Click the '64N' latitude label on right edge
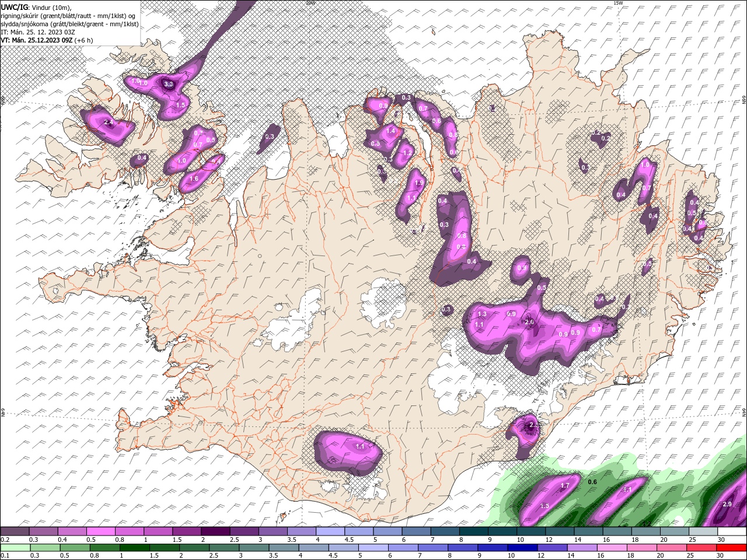Viewport: 747px width, 560px height. (744, 412)
